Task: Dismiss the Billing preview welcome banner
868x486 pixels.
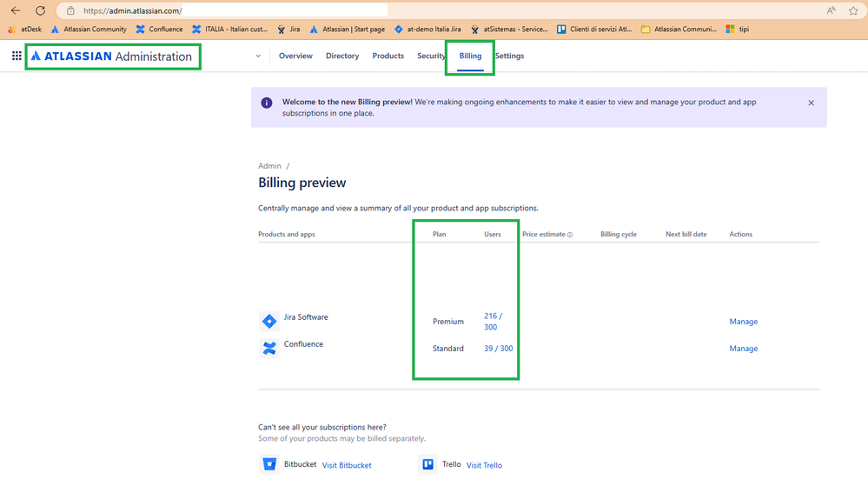Action: [811, 103]
